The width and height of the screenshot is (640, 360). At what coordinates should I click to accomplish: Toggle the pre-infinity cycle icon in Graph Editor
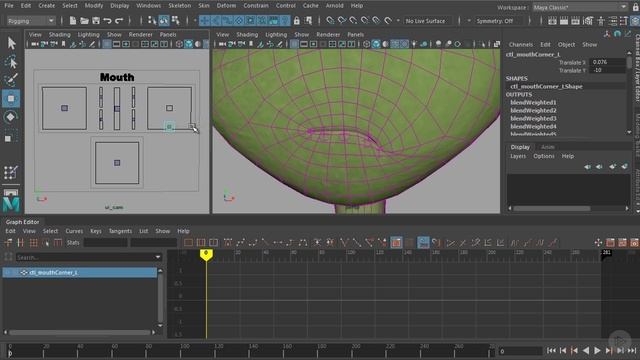515,243
